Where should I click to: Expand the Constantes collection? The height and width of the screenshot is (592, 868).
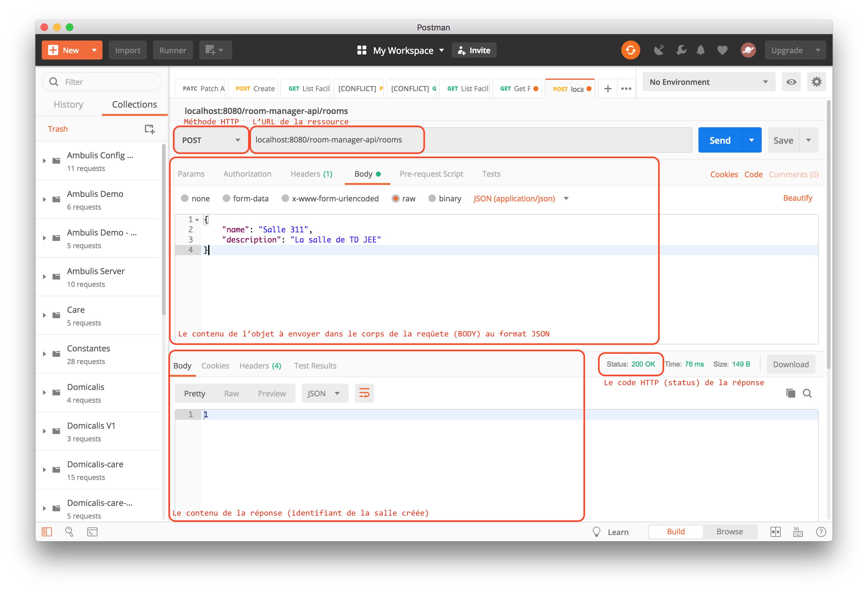tap(45, 354)
